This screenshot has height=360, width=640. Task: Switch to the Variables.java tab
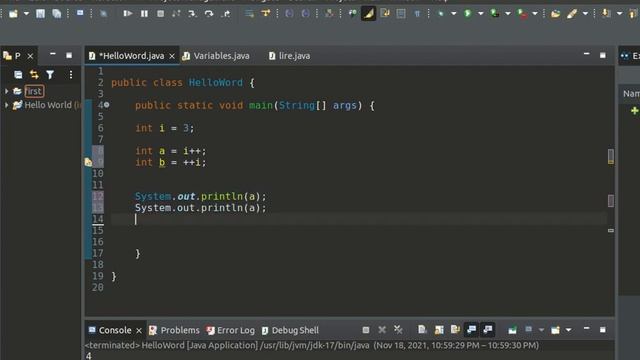pyautogui.click(x=221, y=56)
